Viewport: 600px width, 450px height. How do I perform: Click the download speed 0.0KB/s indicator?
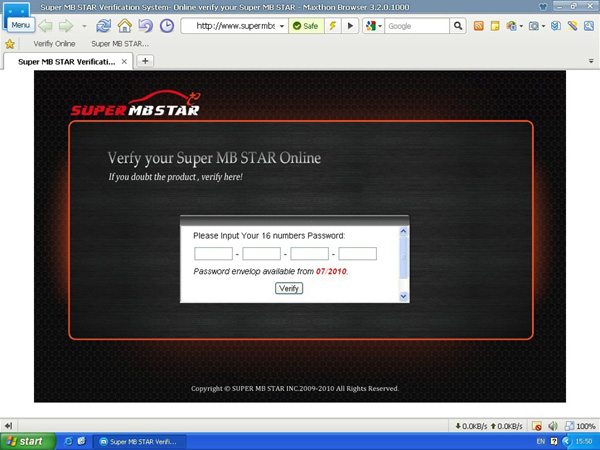471,426
